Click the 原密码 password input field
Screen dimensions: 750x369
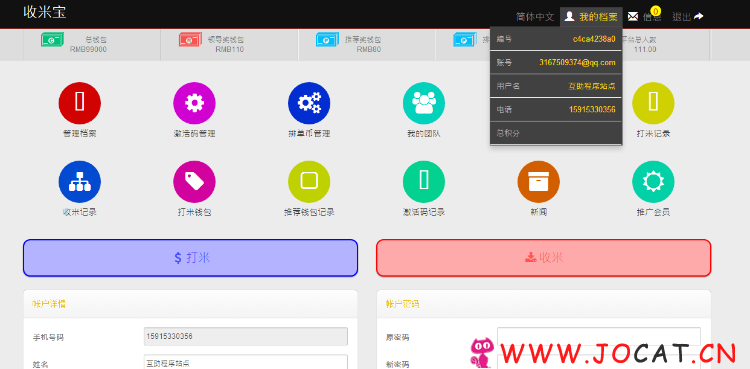(x=599, y=337)
